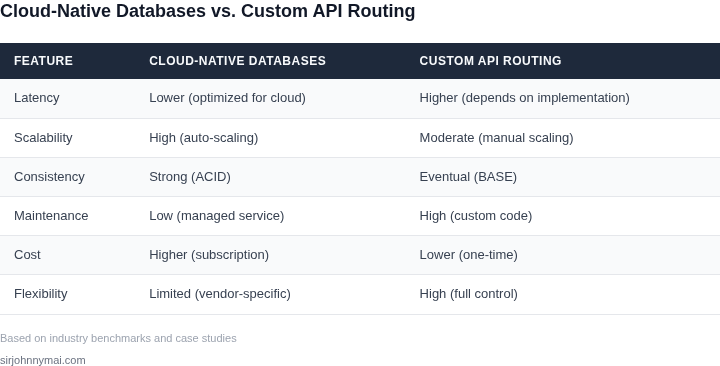Click the 'High (custom code)' cell
The image size is (720, 366).
pos(476,216)
